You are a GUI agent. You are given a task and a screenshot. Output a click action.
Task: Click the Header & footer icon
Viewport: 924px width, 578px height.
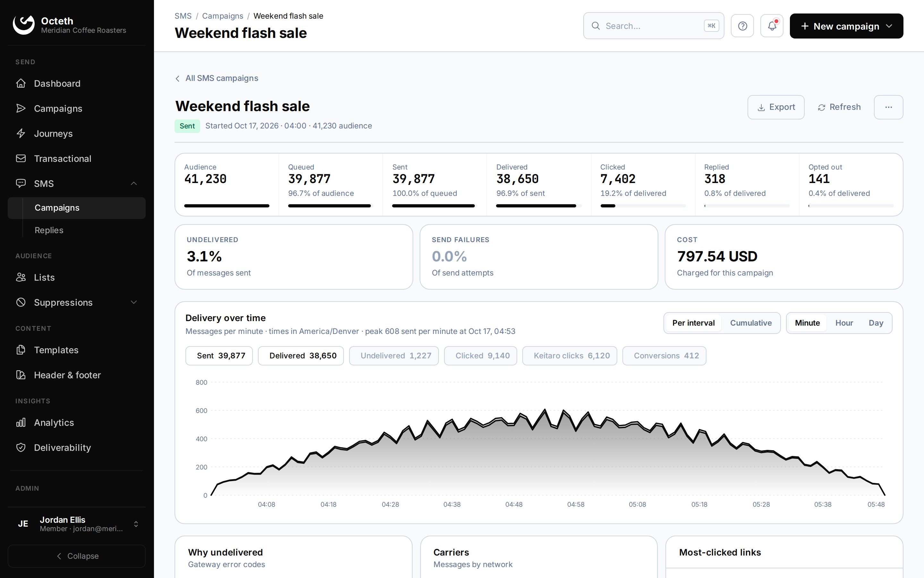coord(21,375)
